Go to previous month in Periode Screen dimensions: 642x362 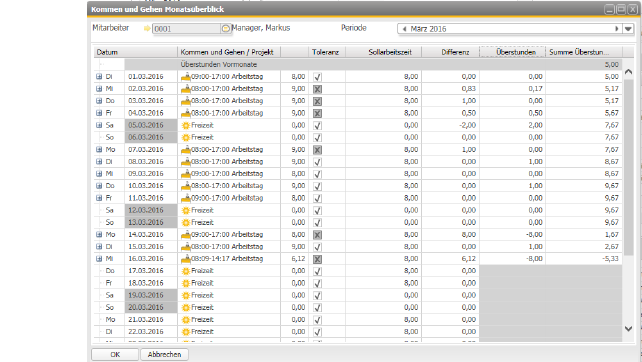pyautogui.click(x=405, y=29)
